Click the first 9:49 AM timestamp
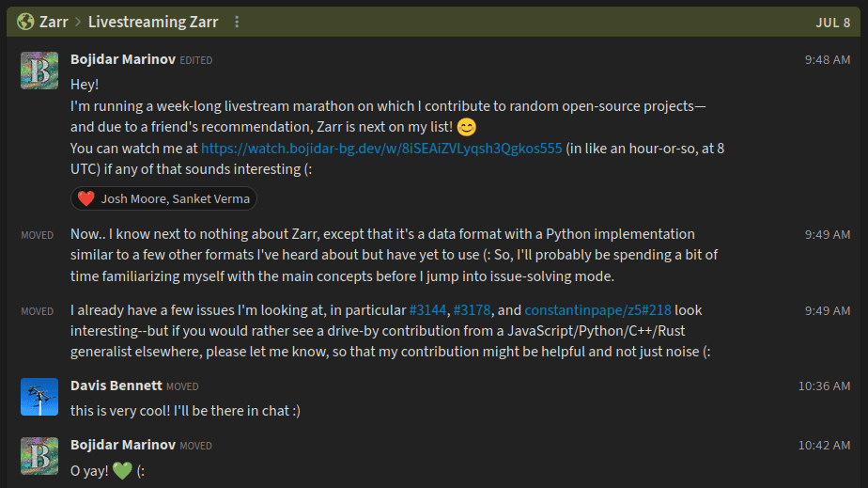The height and width of the screenshot is (488, 868). click(827, 235)
